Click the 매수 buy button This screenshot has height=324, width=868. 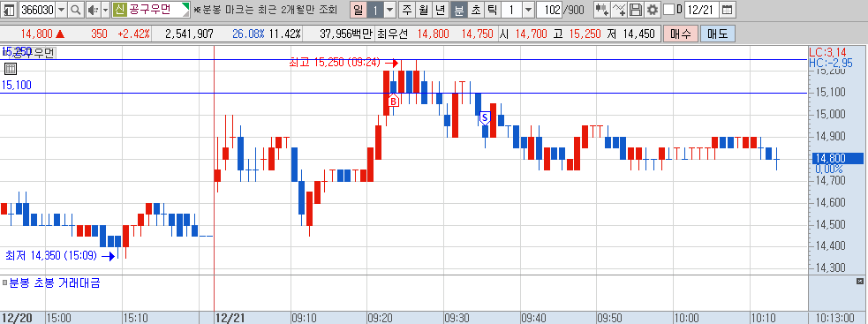pos(680,34)
